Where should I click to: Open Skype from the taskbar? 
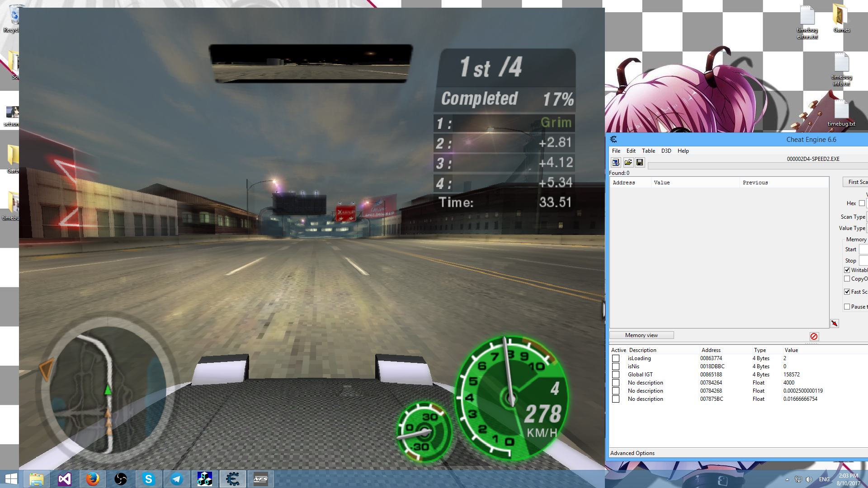tap(148, 479)
